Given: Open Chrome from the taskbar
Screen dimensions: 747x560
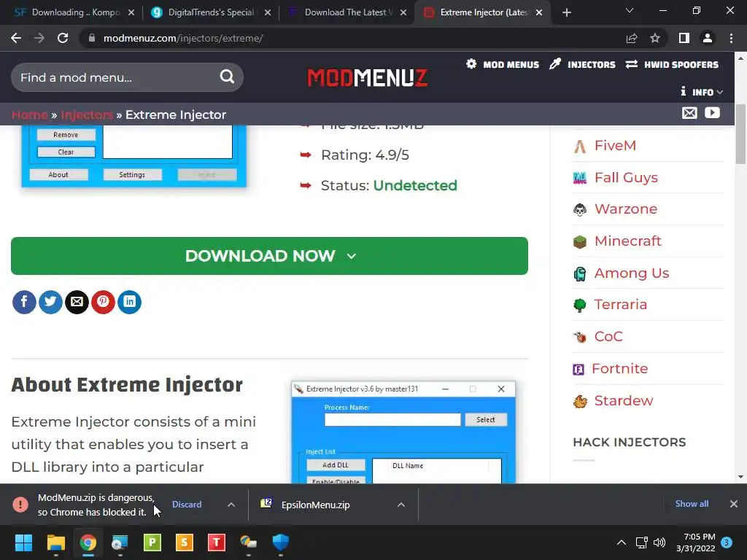Looking at the screenshot, I should [x=88, y=542].
